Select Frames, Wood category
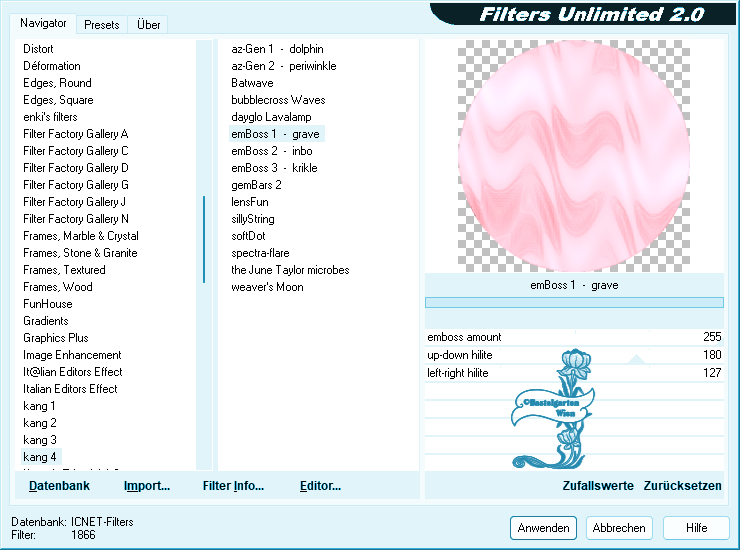The width and height of the screenshot is (740, 550). click(58, 287)
